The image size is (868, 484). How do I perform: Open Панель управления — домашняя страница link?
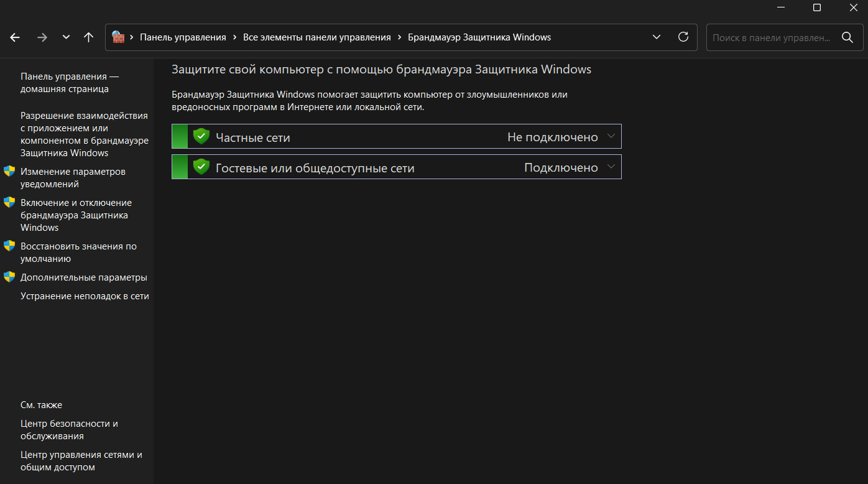(x=70, y=83)
